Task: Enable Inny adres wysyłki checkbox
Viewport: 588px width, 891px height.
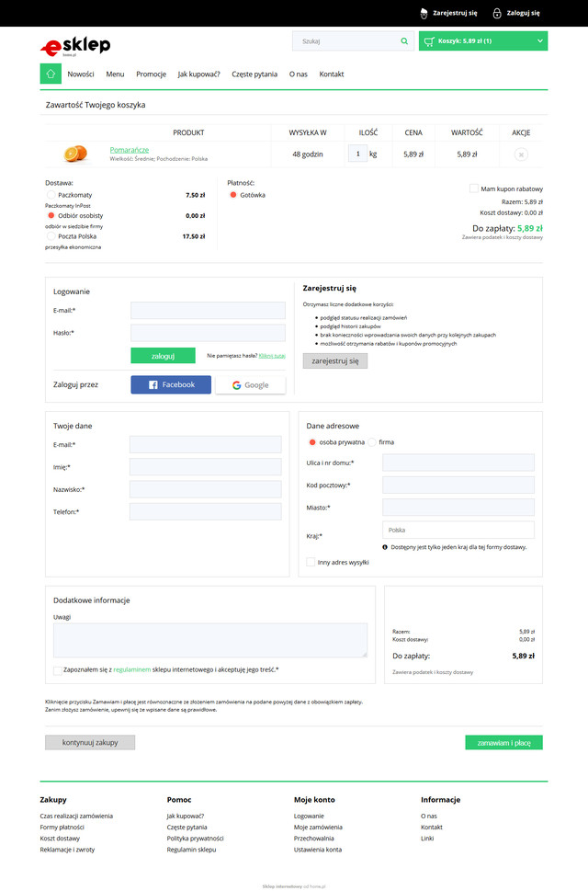Action: click(x=311, y=562)
